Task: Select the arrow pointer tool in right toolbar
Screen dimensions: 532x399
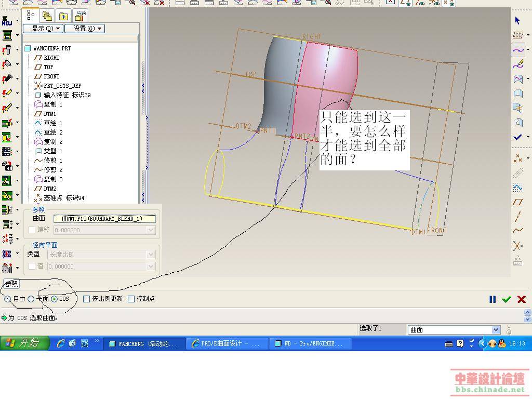Action: point(517,21)
